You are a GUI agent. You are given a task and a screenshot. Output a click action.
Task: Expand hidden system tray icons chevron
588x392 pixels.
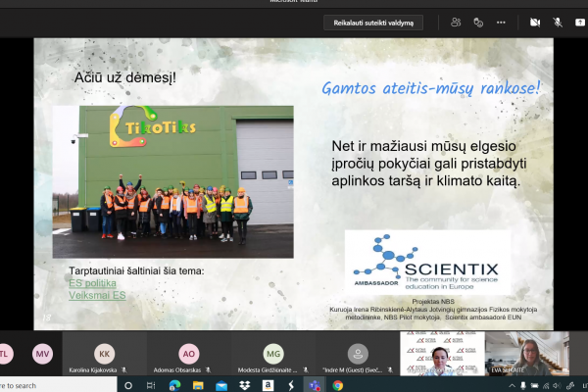512,386
